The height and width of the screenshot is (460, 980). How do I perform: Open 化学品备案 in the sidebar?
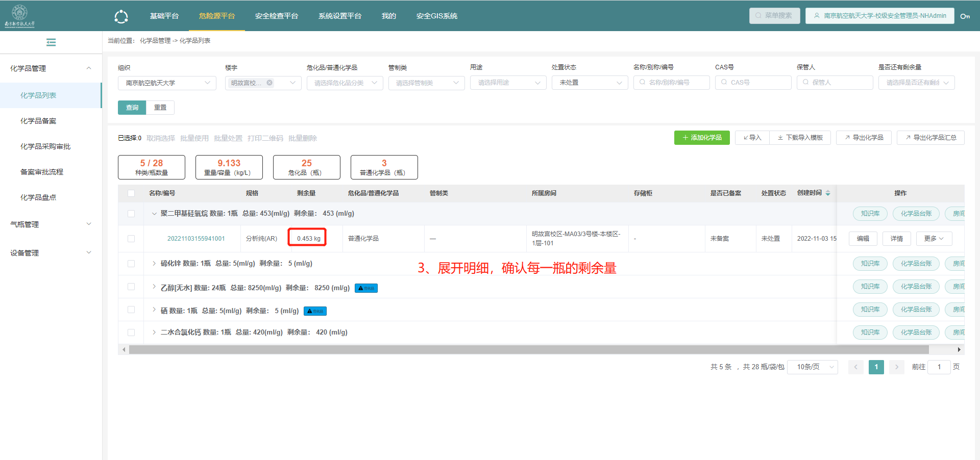click(x=38, y=121)
